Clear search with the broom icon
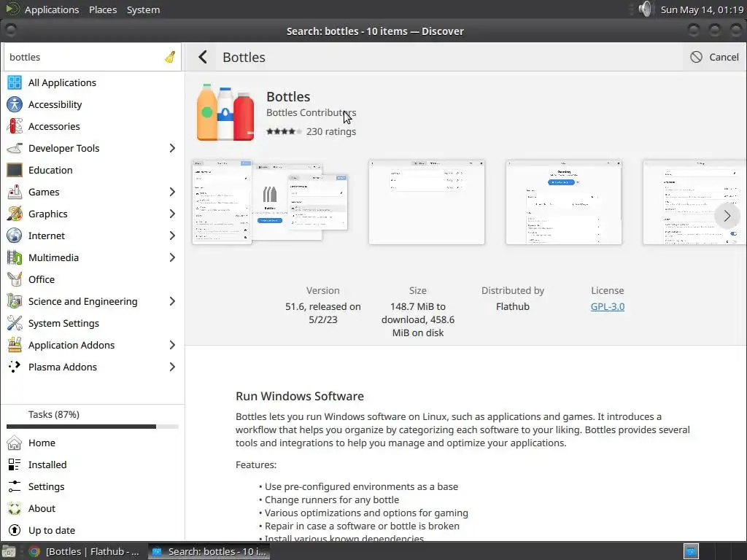Image resolution: width=747 pixels, height=560 pixels. 170,57
